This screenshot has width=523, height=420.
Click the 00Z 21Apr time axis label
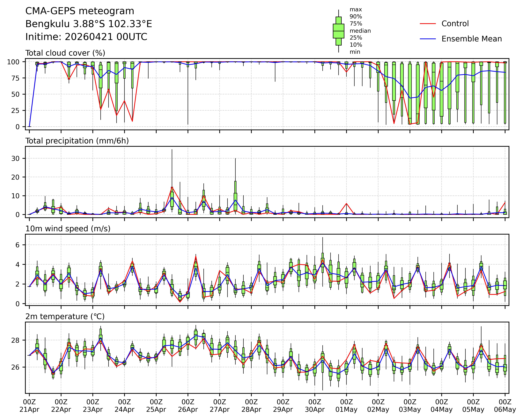click(29, 406)
